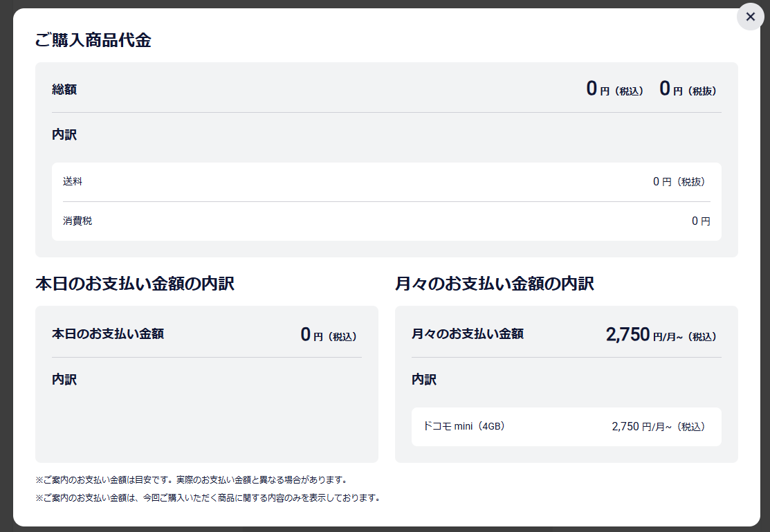770x532 pixels.
Task: Click today's payment 0円（税込）amount
Action: pos(328,336)
